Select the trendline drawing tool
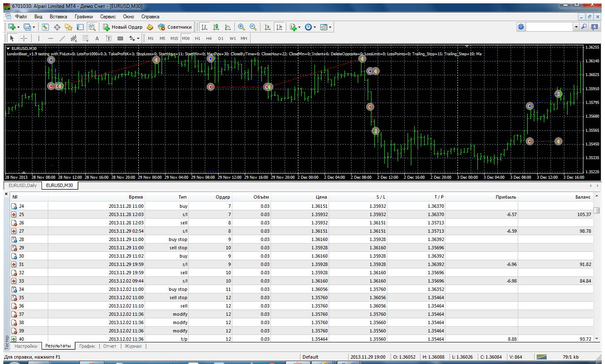The width and height of the screenshot is (605, 364). [x=62, y=38]
